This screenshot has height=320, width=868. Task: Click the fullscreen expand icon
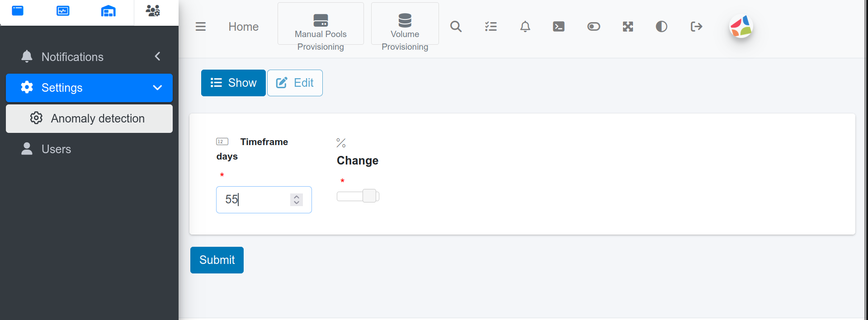(627, 26)
